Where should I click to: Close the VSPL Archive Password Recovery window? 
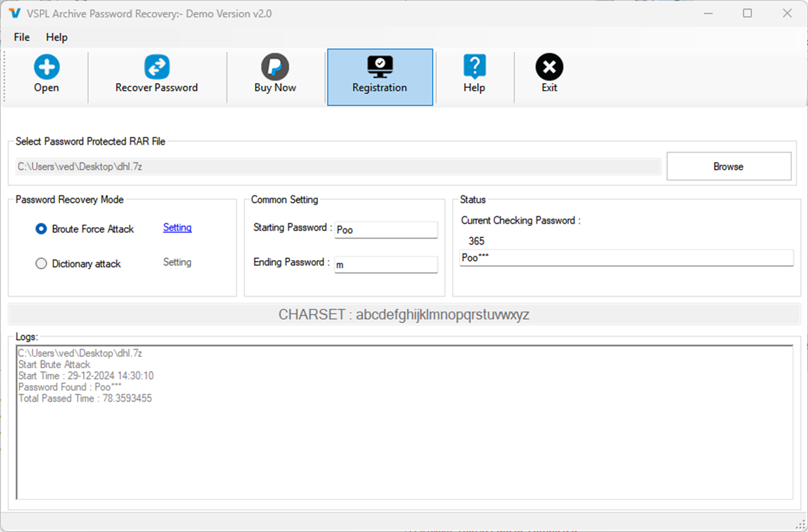[x=787, y=14]
